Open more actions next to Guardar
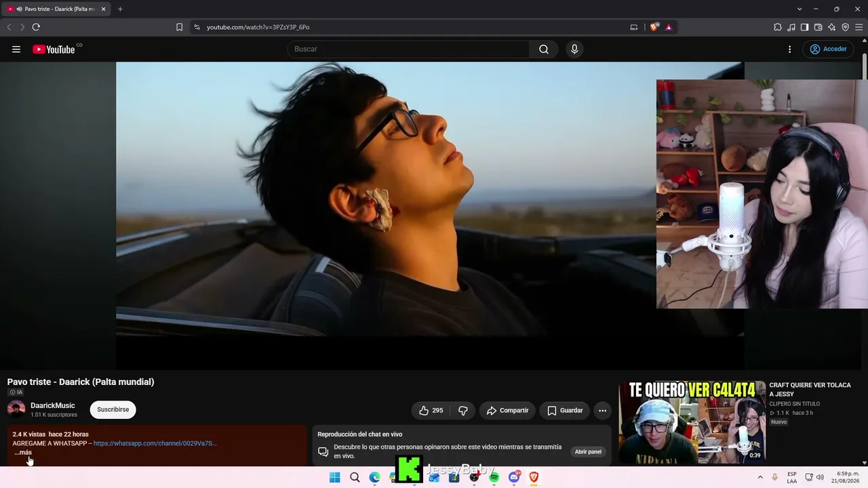The width and height of the screenshot is (868, 488). click(602, 410)
